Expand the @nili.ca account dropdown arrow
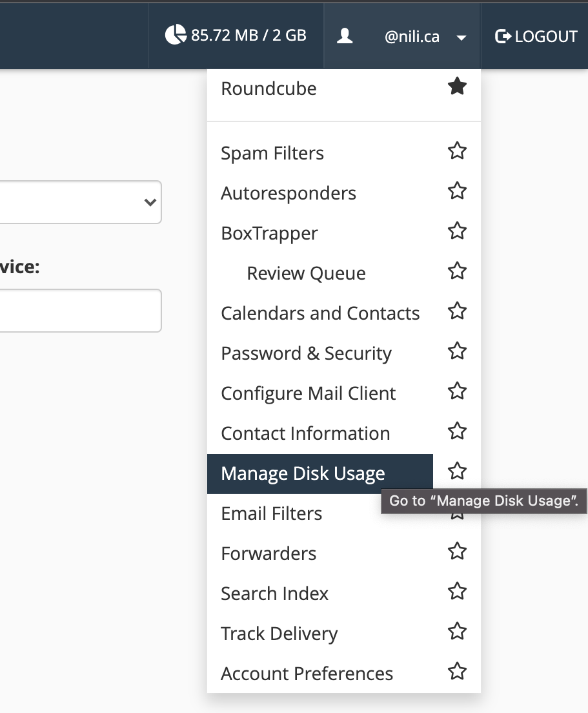588x713 pixels. 461,37
